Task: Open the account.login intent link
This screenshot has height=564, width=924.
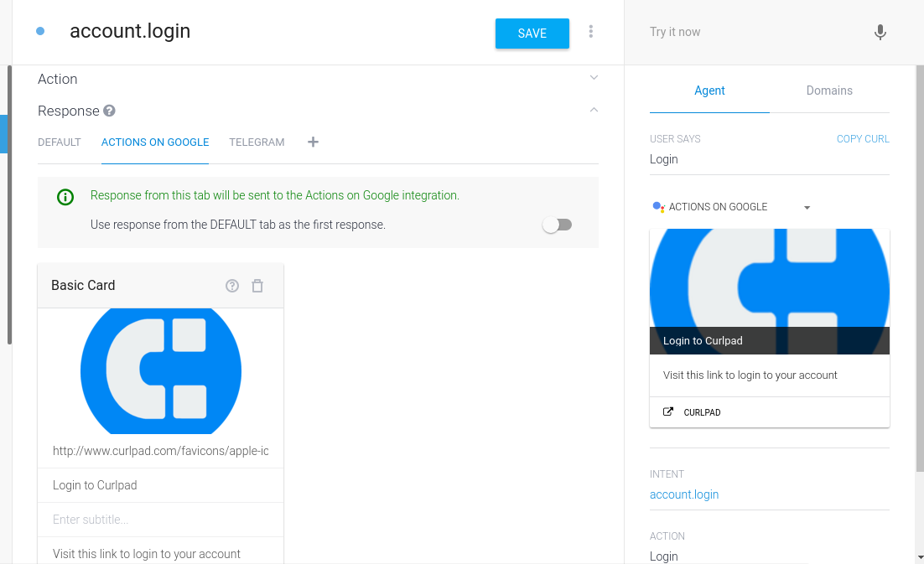Action: click(684, 494)
